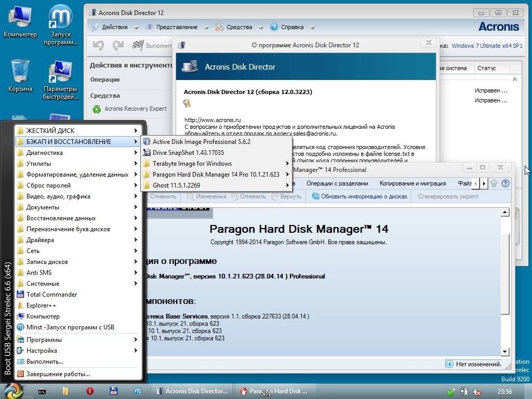Open Компьютер desktop icon
This screenshot has width=532, height=399.
20,22
